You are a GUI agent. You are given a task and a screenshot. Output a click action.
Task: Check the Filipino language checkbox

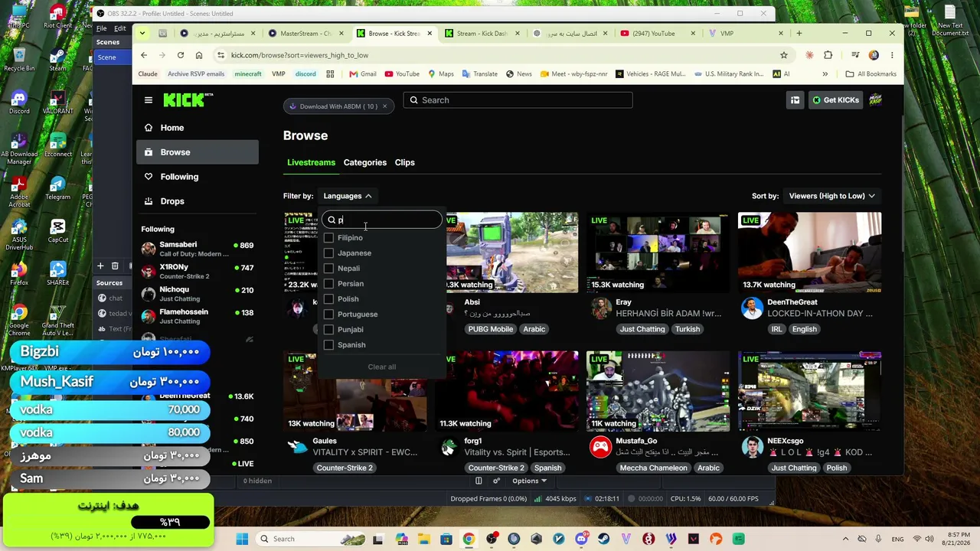pos(328,238)
